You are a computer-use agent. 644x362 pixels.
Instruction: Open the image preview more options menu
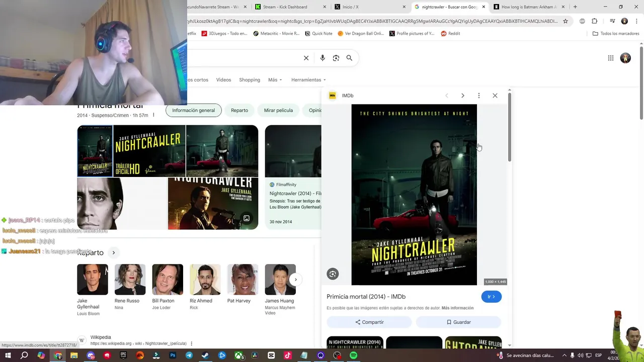(x=479, y=96)
